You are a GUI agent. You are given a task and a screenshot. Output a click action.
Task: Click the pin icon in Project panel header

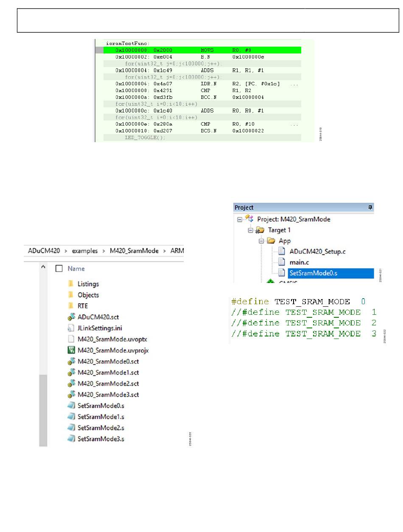point(370,207)
